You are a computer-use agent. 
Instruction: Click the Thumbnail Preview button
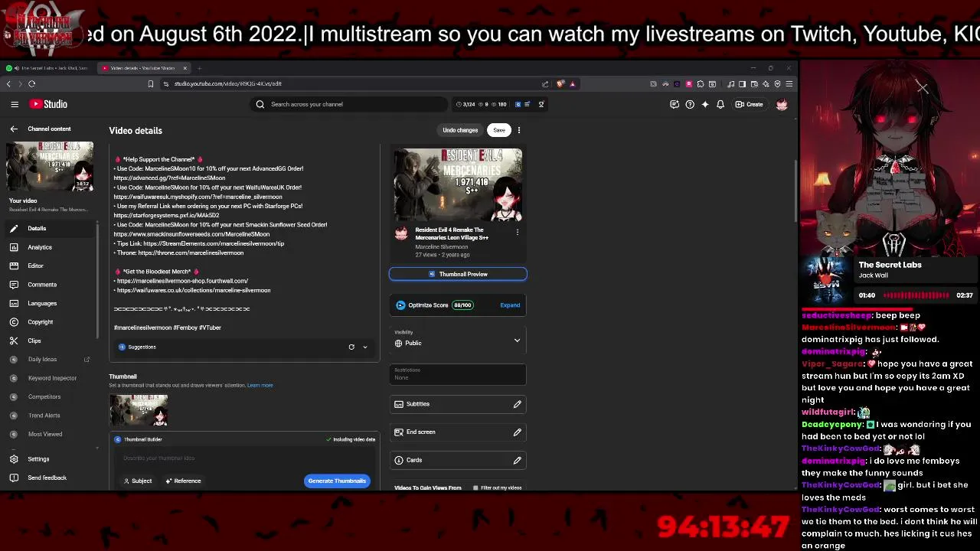tap(458, 274)
